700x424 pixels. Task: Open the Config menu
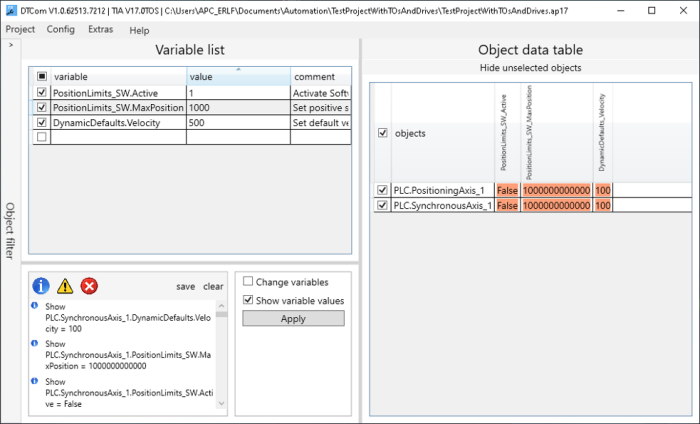[61, 29]
